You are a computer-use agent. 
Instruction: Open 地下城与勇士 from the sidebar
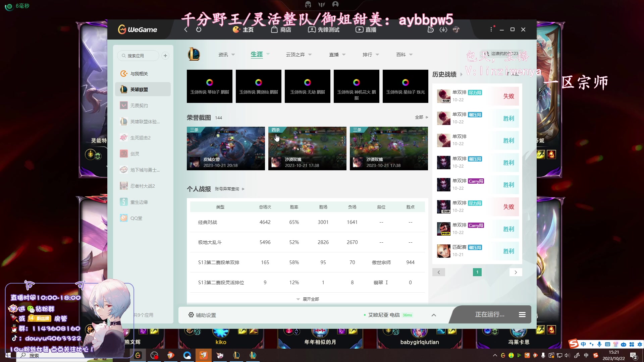tap(141, 170)
